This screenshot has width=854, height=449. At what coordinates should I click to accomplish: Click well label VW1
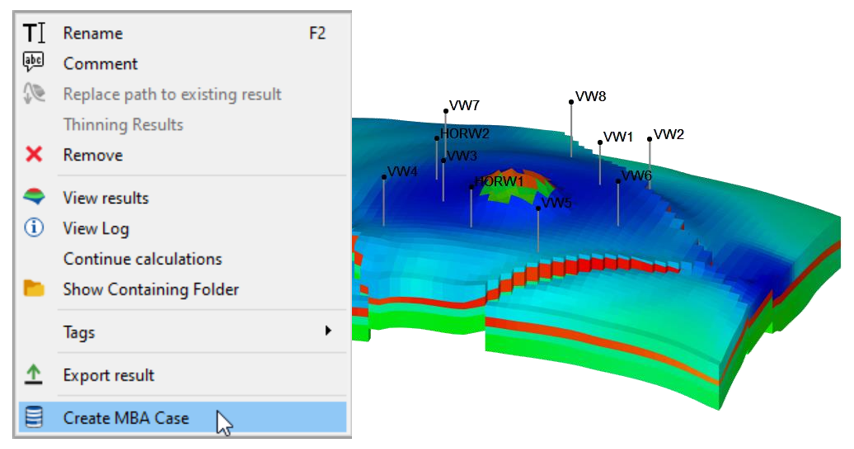pos(618,137)
